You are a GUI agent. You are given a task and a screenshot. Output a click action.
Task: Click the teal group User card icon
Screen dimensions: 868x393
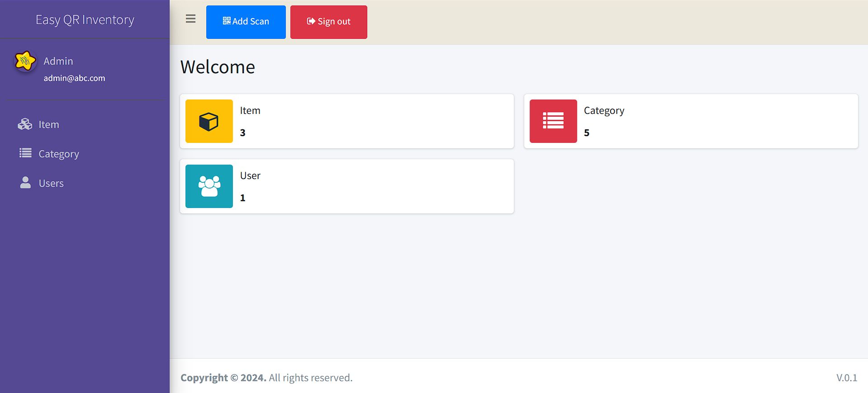[x=209, y=186]
